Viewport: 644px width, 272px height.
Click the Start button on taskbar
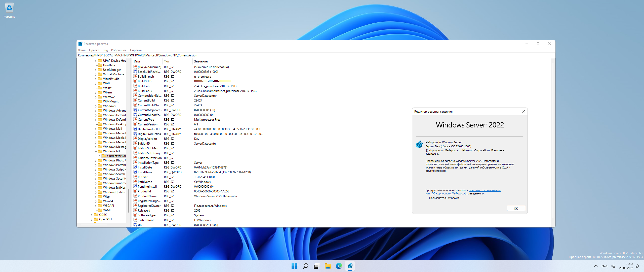tap(294, 266)
